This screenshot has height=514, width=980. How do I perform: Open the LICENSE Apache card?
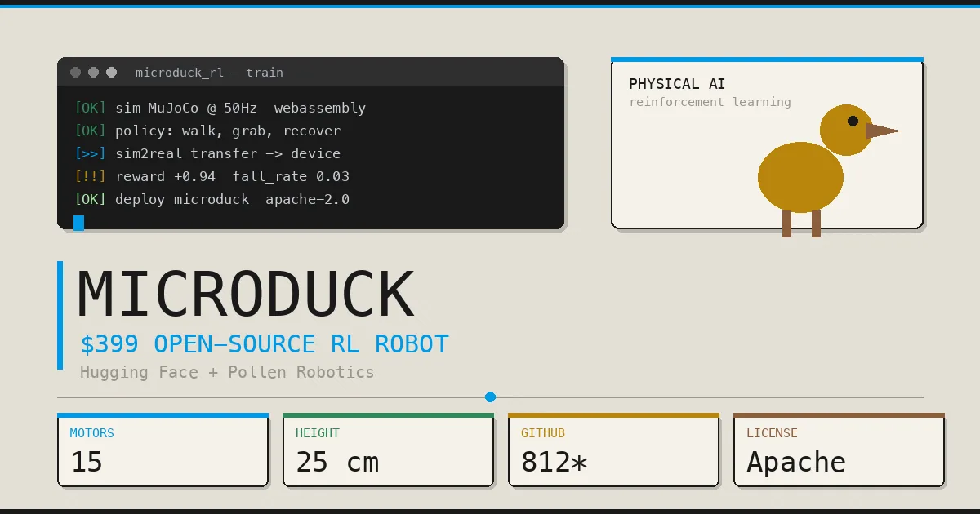840,450
